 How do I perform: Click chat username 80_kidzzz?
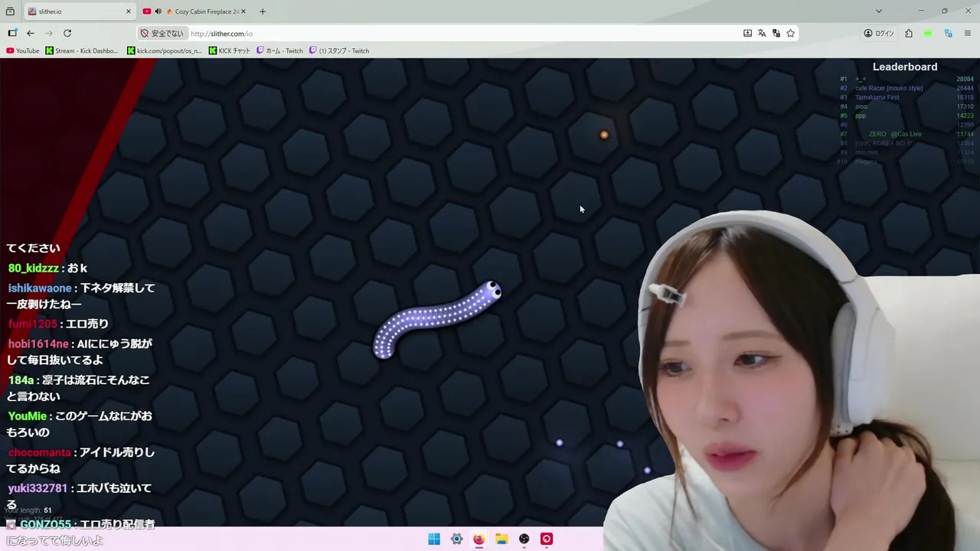tap(33, 269)
